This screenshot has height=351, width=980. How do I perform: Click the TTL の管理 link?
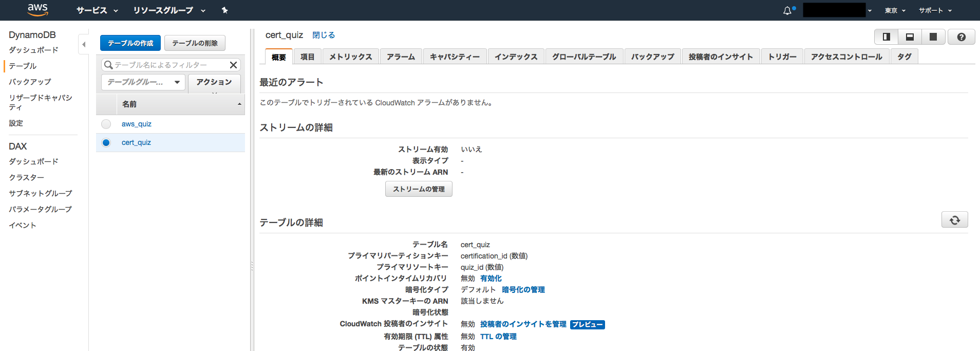click(498, 337)
